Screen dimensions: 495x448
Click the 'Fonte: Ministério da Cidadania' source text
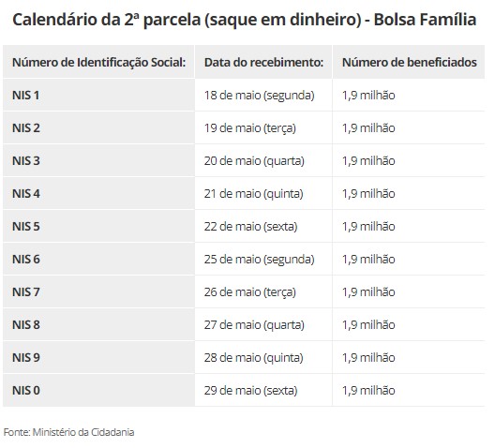click(x=68, y=432)
